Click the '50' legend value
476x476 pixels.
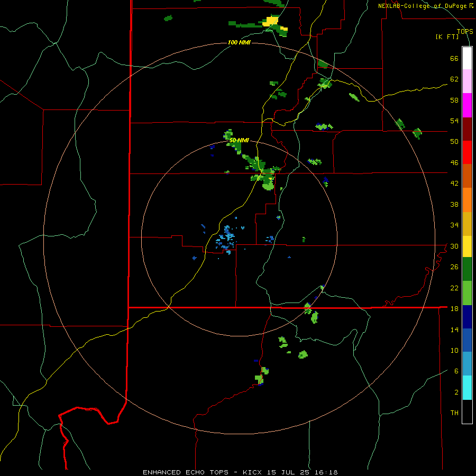(454, 141)
